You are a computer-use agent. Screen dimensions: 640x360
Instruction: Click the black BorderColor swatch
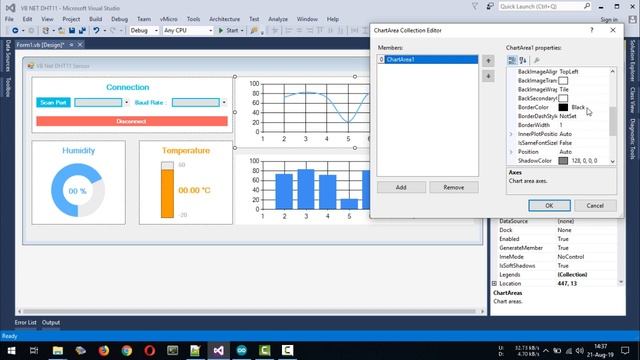point(563,107)
